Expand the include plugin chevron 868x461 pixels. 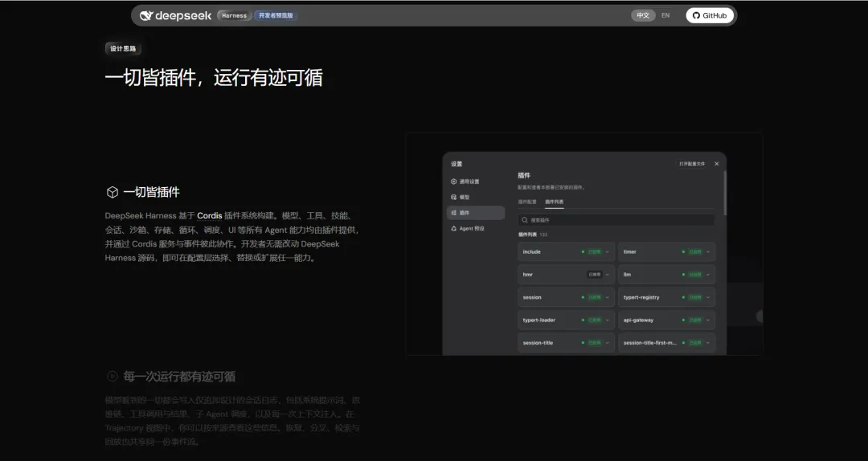point(608,252)
